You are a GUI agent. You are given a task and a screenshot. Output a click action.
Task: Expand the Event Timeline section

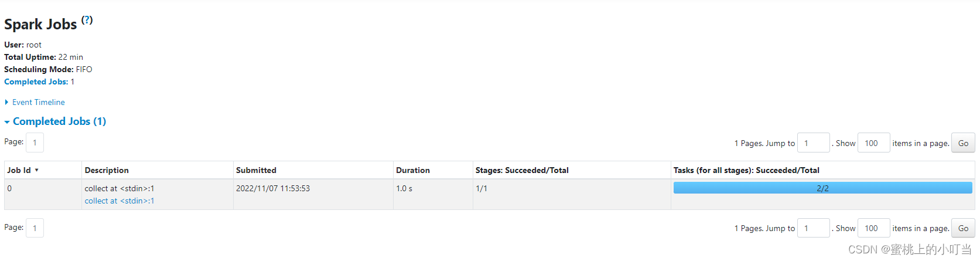[38, 102]
